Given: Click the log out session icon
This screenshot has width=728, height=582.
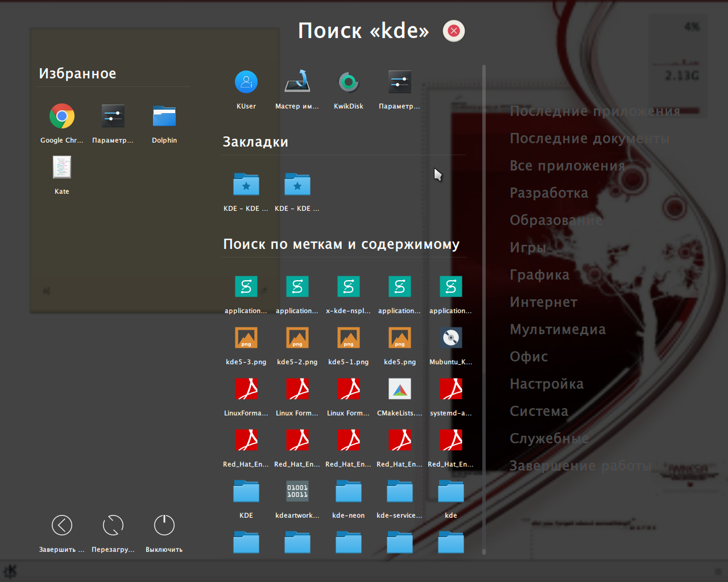Looking at the screenshot, I should click(x=61, y=526).
